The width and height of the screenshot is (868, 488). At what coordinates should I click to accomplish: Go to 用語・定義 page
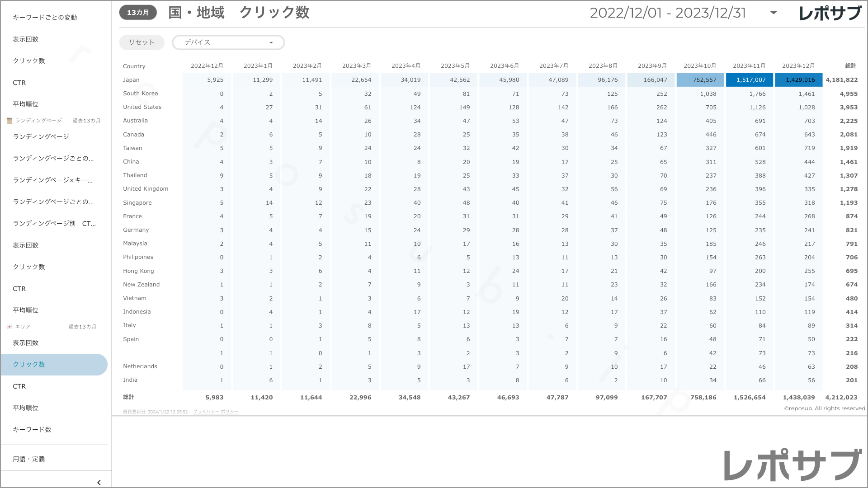(28, 459)
